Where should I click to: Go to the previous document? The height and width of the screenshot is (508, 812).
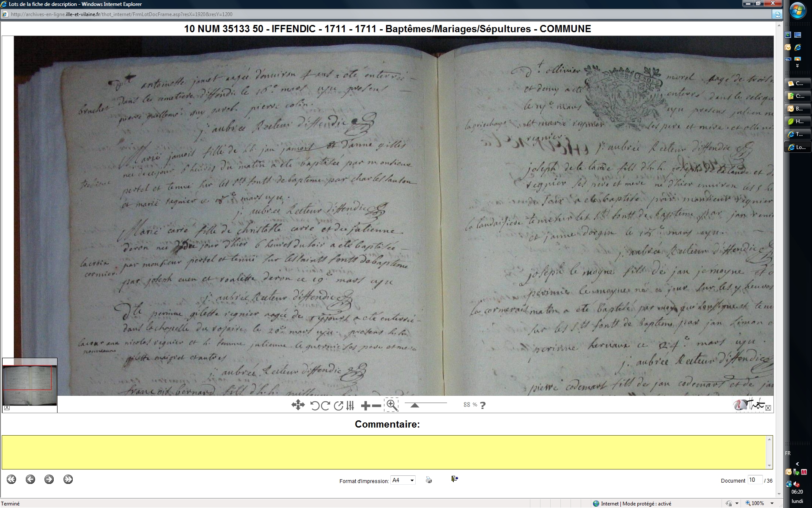(30, 479)
